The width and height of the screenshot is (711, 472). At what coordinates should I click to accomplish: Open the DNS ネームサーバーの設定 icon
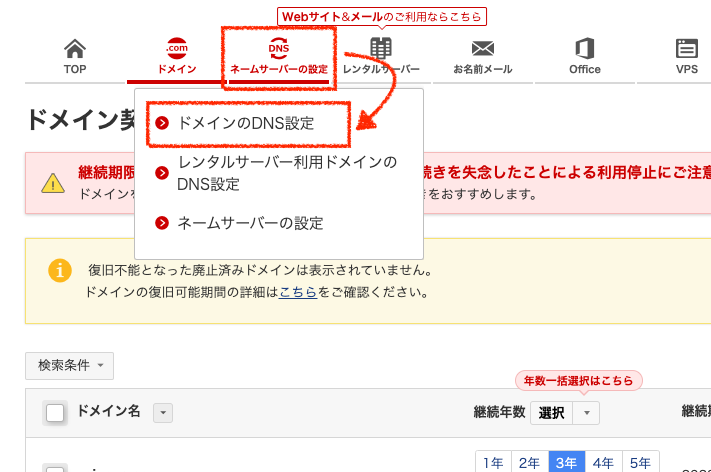pyautogui.click(x=278, y=48)
